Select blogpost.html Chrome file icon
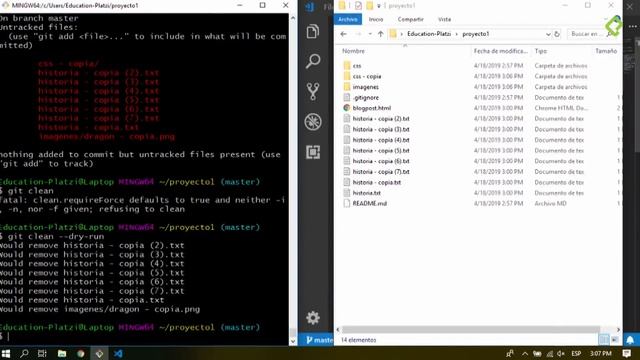The height and width of the screenshot is (360, 640). [x=347, y=108]
